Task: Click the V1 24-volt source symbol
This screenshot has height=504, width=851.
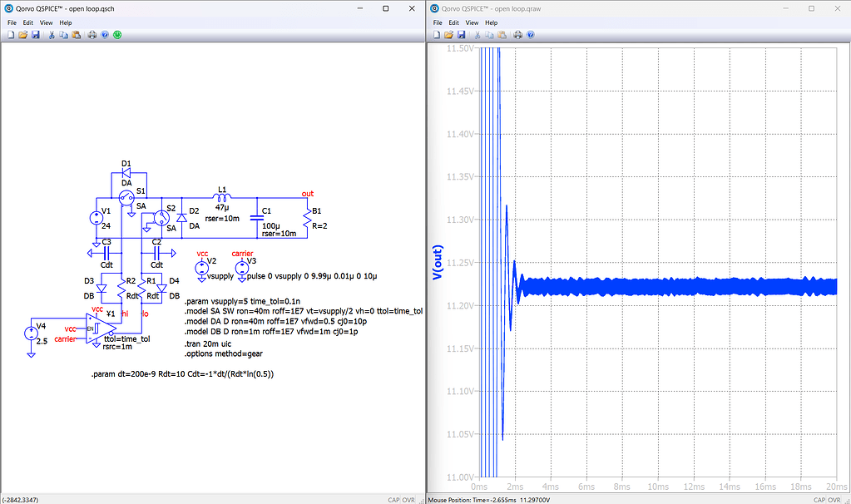Action: pos(96,218)
